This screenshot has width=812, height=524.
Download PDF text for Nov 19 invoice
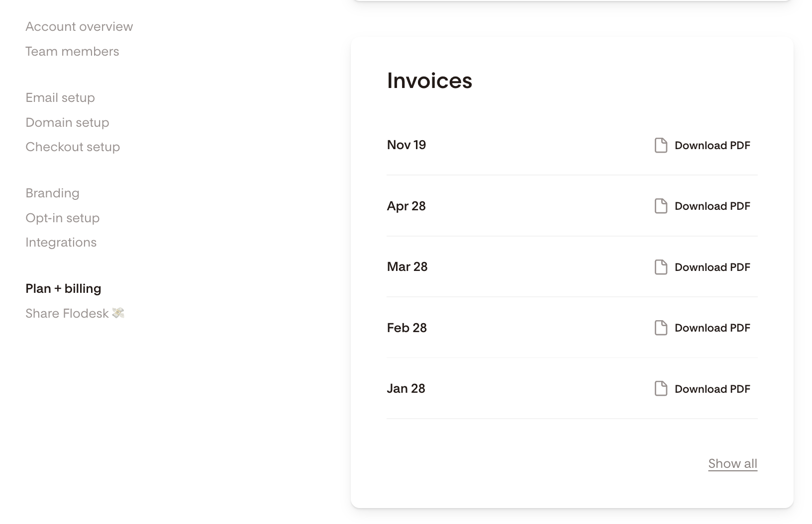coord(712,145)
